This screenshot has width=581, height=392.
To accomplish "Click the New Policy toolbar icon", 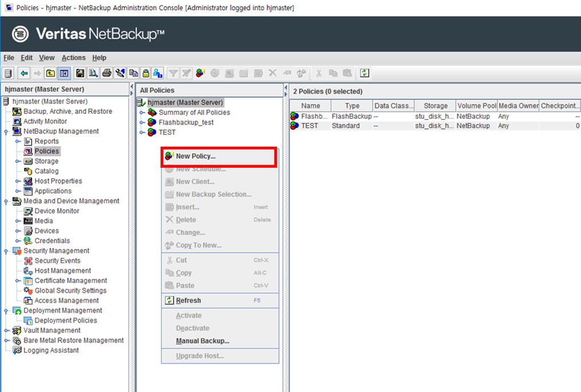I will click(x=200, y=74).
